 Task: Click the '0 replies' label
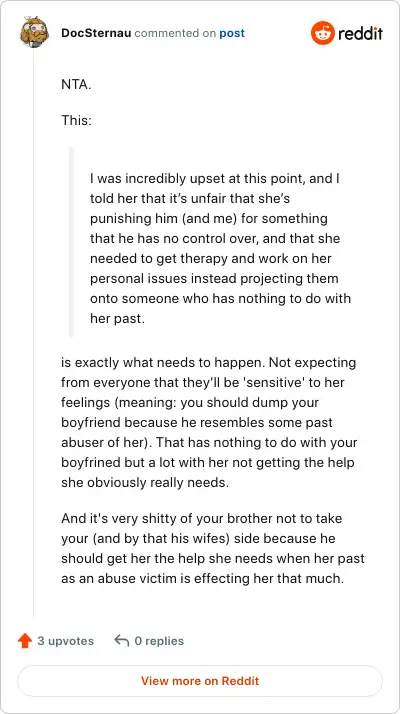pos(159,641)
